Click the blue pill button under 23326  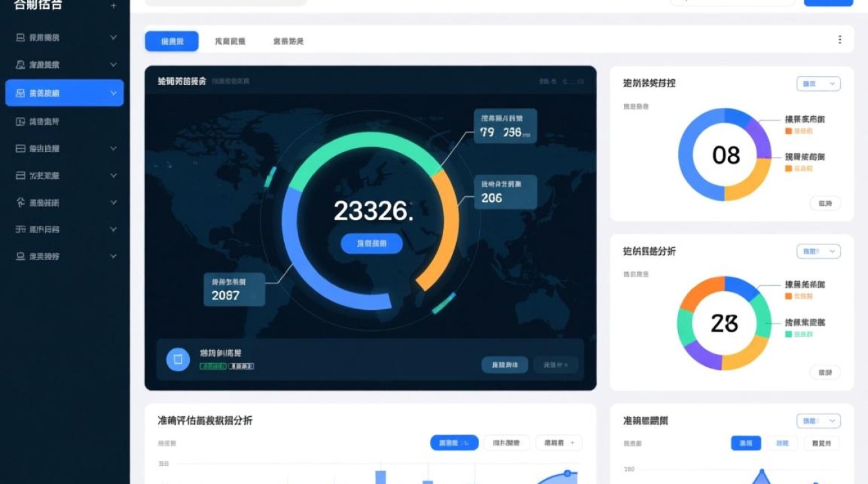[x=371, y=243]
